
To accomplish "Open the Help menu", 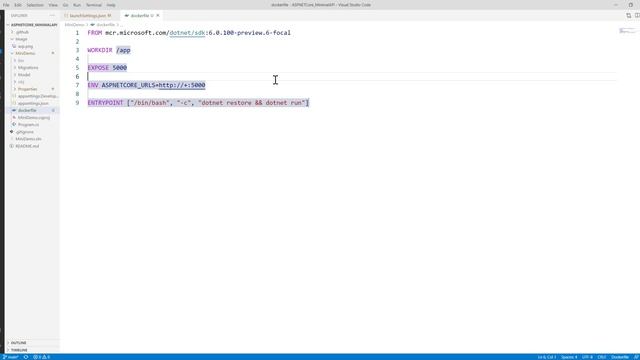I will point(111,5).
